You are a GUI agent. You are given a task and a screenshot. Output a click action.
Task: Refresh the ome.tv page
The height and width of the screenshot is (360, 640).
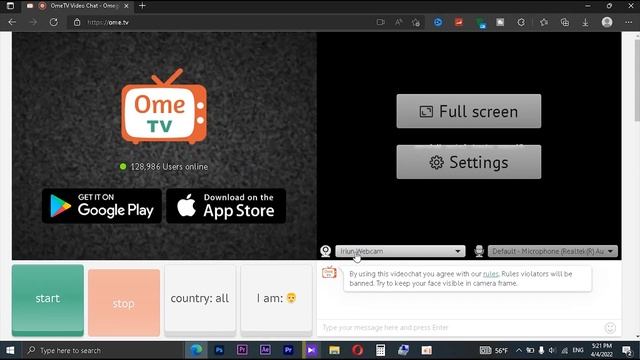pos(53,22)
